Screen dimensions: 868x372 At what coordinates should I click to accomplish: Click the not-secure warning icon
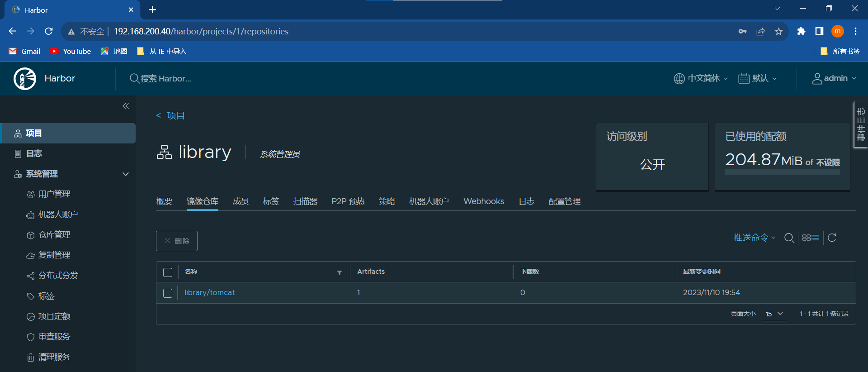click(x=71, y=32)
